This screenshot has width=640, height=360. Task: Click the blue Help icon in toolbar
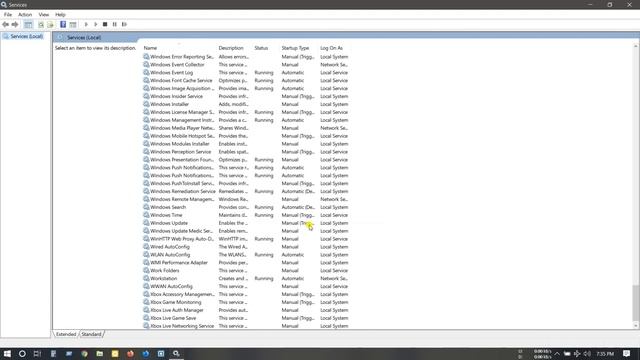pyautogui.click(x=63, y=24)
